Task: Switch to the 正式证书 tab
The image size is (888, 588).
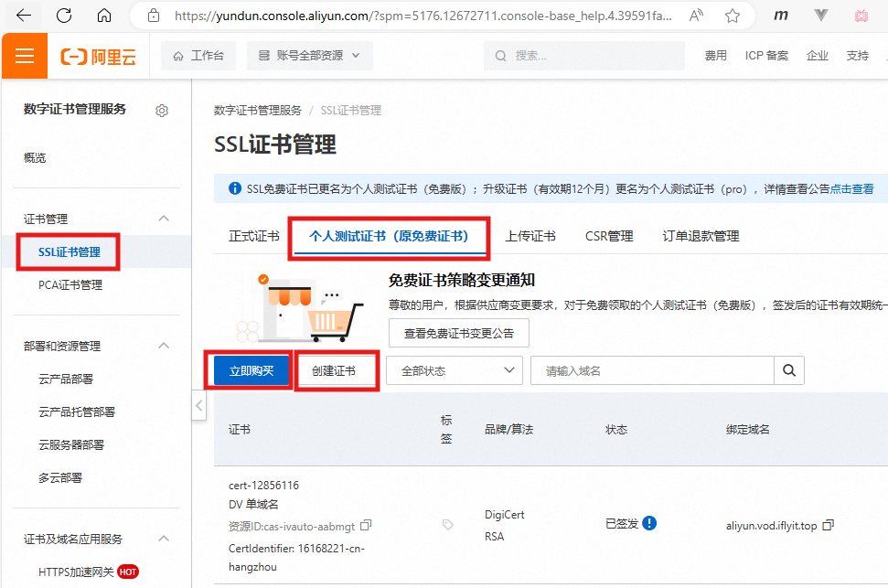Action: [x=253, y=236]
